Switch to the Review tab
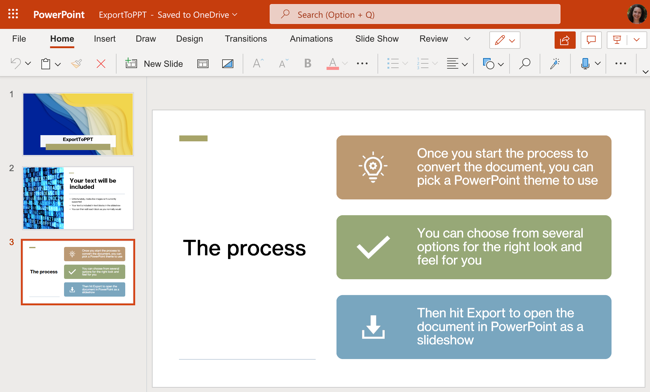Image resolution: width=650 pixels, height=392 pixels. [x=434, y=39]
